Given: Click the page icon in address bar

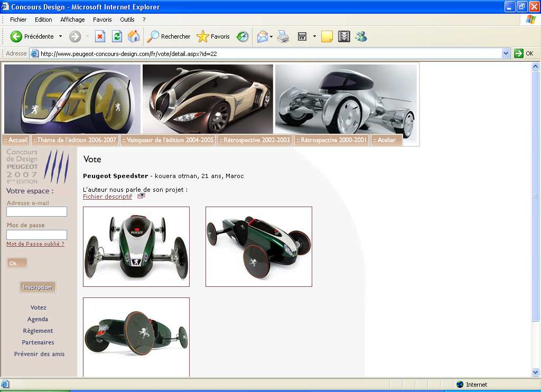Looking at the screenshot, I should (34, 53).
